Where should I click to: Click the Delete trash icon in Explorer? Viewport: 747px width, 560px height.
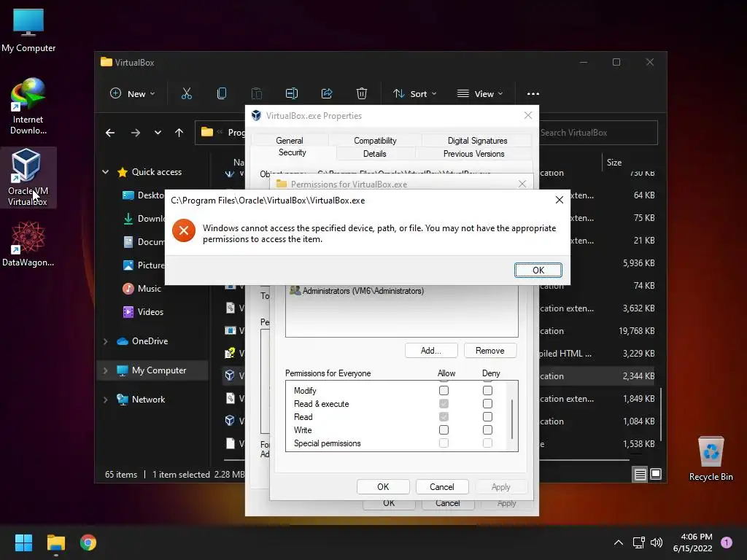click(362, 93)
